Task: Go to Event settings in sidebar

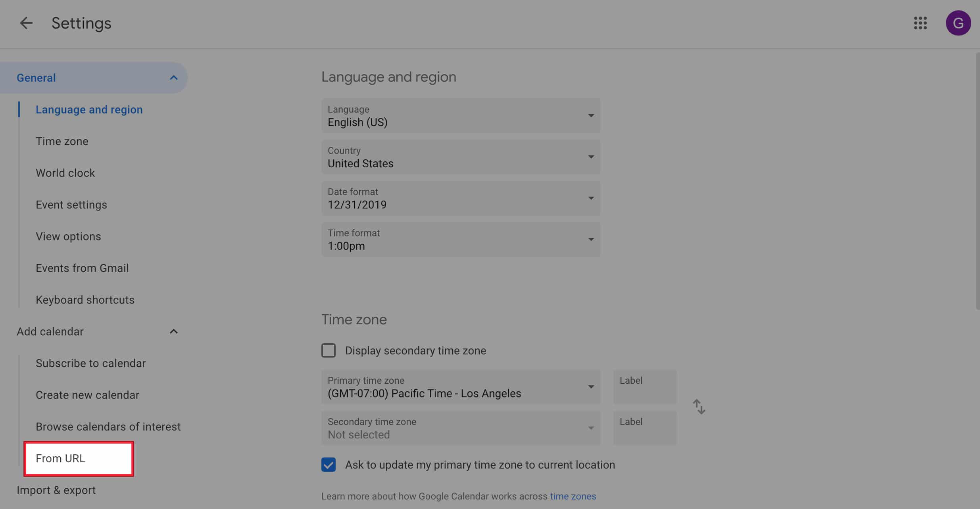Action: tap(71, 205)
